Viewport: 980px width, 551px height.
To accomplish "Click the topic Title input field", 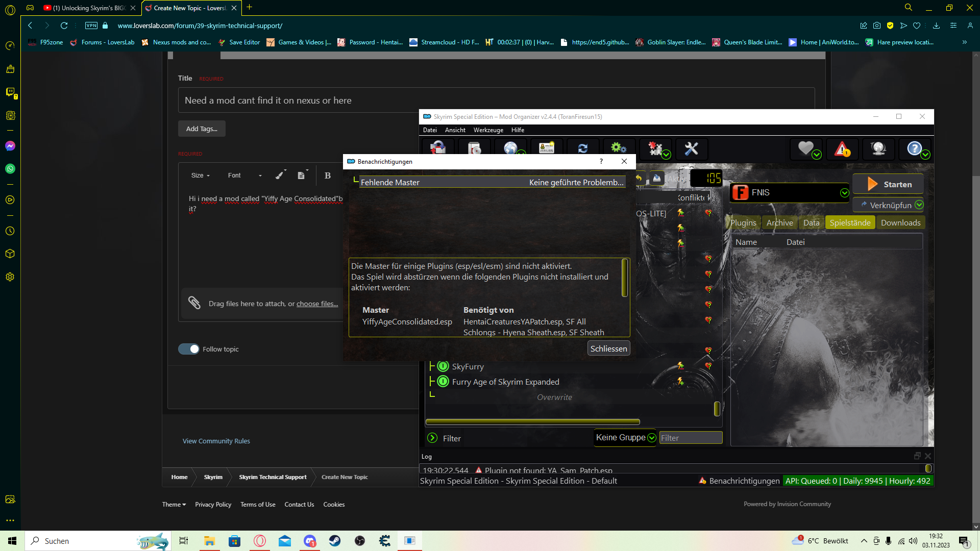I will point(496,100).
